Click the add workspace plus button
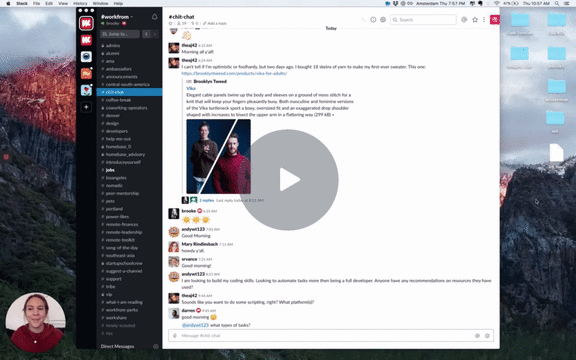This screenshot has width=576, height=360. tap(86, 107)
